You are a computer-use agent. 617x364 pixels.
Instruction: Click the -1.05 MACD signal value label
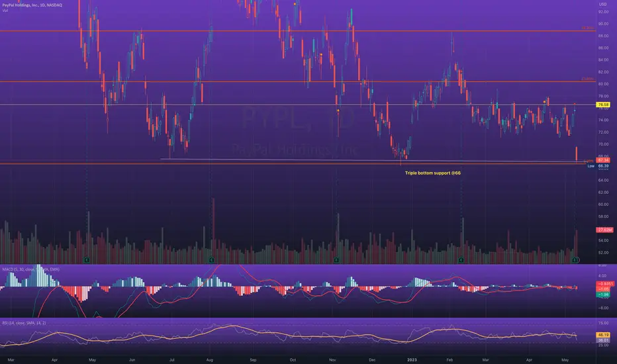click(604, 289)
